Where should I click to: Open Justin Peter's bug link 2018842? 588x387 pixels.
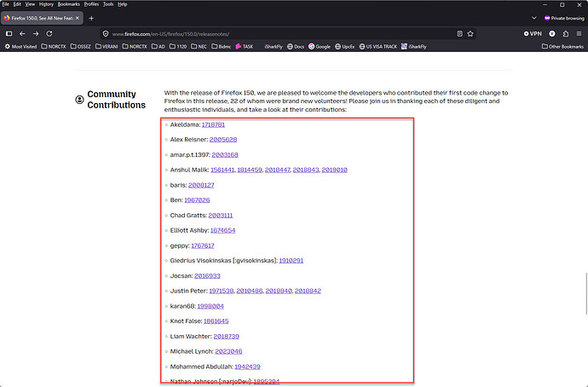[x=308, y=291]
